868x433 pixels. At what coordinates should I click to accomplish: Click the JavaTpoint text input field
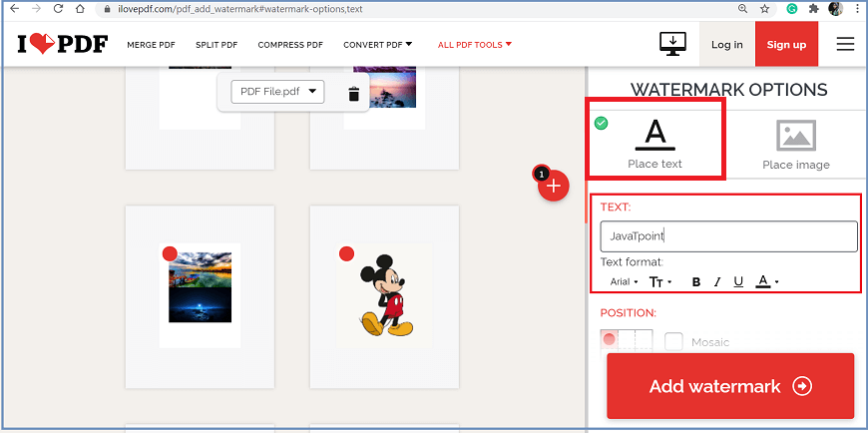point(728,236)
